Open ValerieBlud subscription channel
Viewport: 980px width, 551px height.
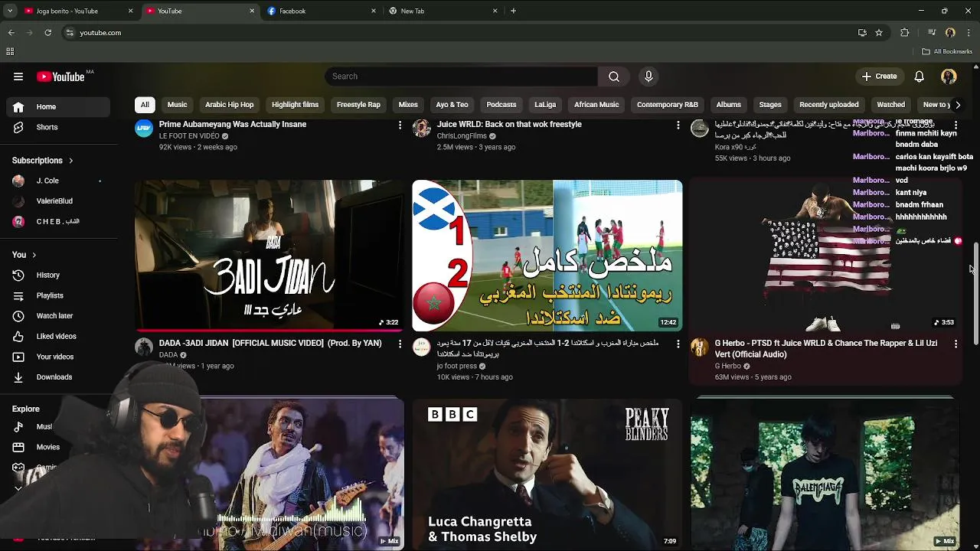click(x=57, y=201)
